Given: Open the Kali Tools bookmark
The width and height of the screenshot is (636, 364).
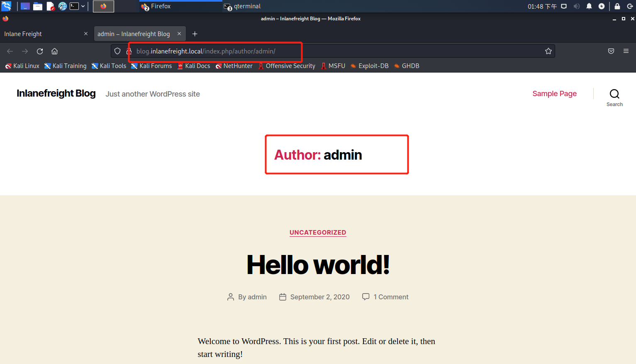Looking at the screenshot, I should click(x=109, y=66).
